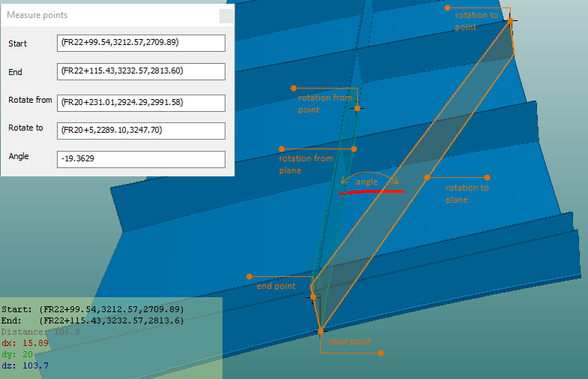Image resolution: width=588 pixels, height=379 pixels.
Task: Click the 'rotation from plane' annotation text
Action: (x=306, y=164)
